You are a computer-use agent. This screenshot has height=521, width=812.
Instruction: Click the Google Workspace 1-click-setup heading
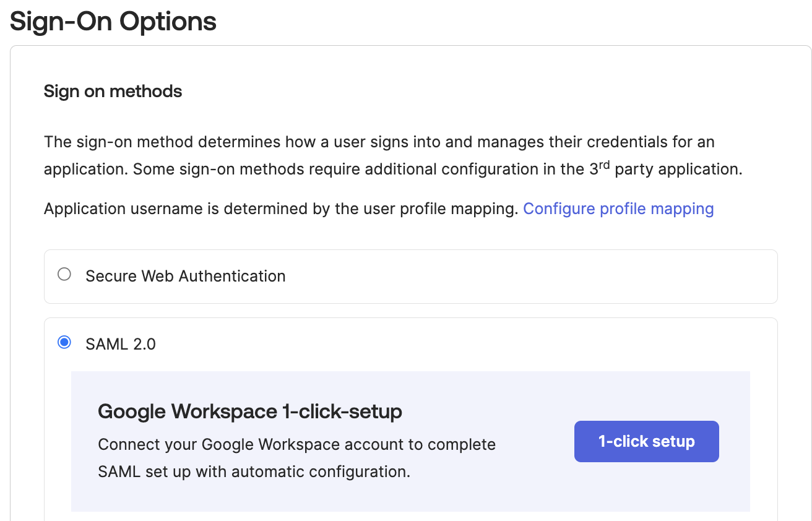pyautogui.click(x=250, y=411)
